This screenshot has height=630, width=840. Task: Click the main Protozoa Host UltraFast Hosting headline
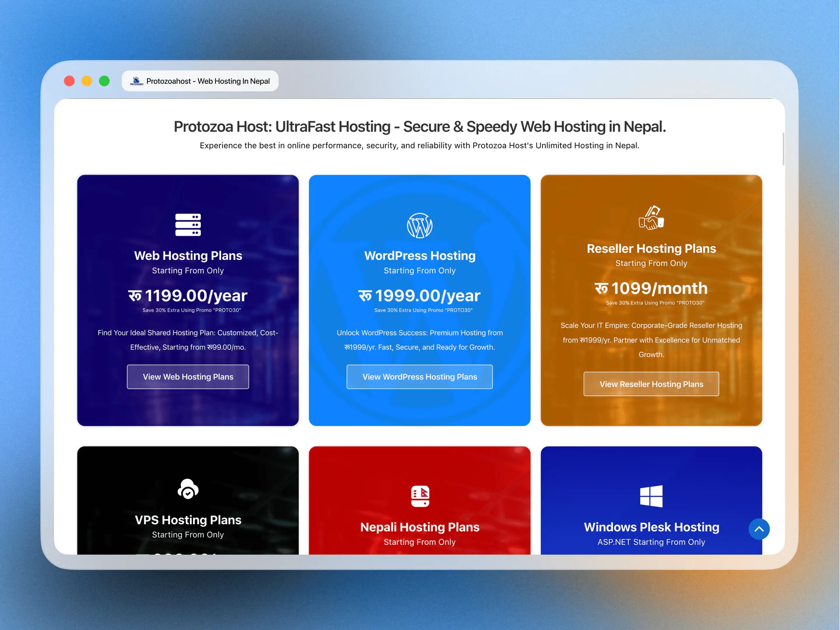(420, 126)
